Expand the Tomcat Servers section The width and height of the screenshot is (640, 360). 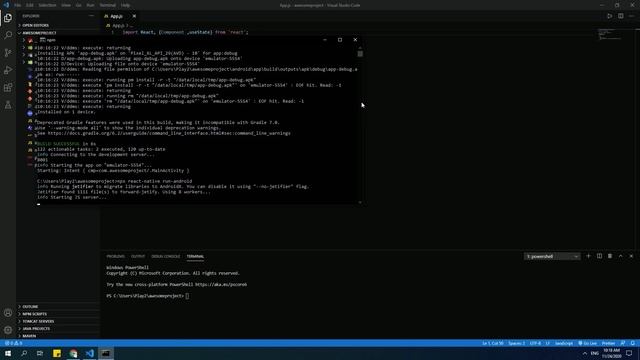[58, 321]
